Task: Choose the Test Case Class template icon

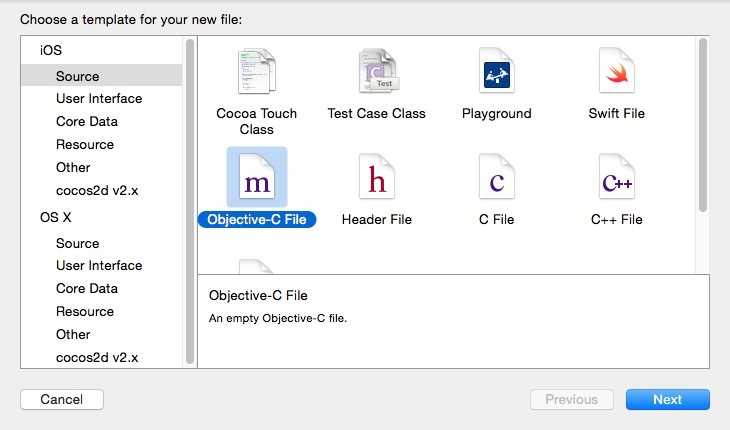Action: [x=378, y=71]
